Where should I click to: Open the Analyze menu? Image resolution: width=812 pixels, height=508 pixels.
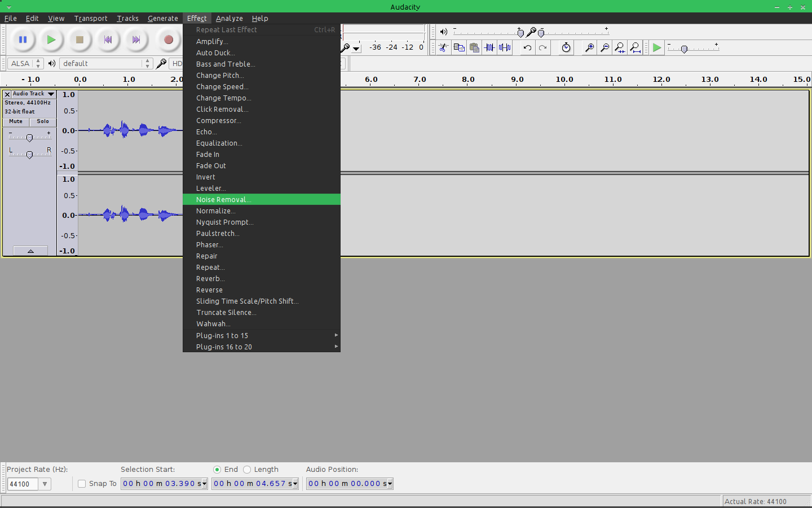pyautogui.click(x=230, y=19)
